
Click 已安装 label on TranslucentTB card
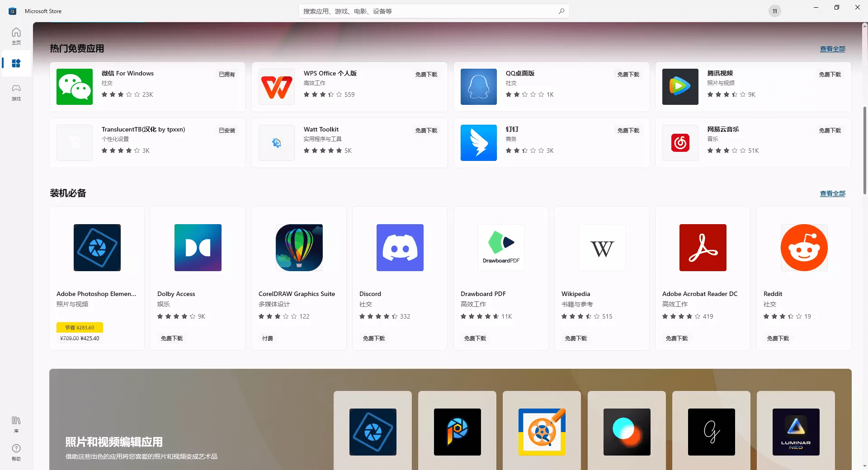click(x=227, y=131)
